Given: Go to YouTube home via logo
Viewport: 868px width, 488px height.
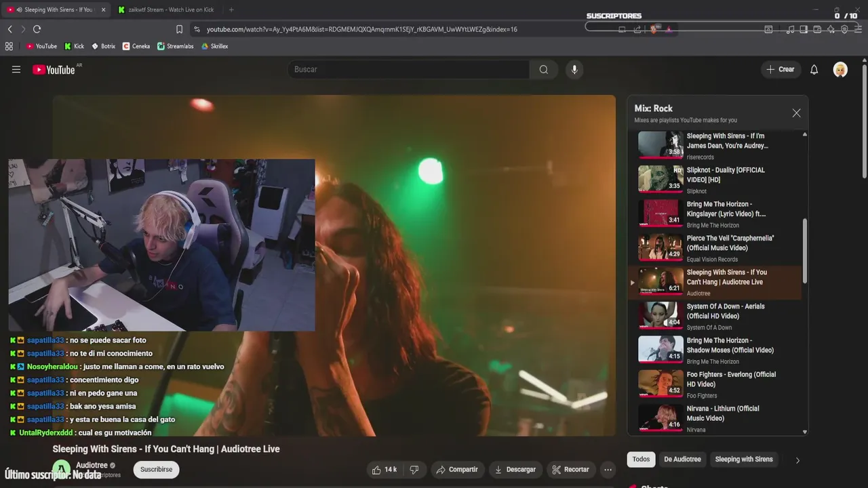Looking at the screenshot, I should [x=54, y=69].
